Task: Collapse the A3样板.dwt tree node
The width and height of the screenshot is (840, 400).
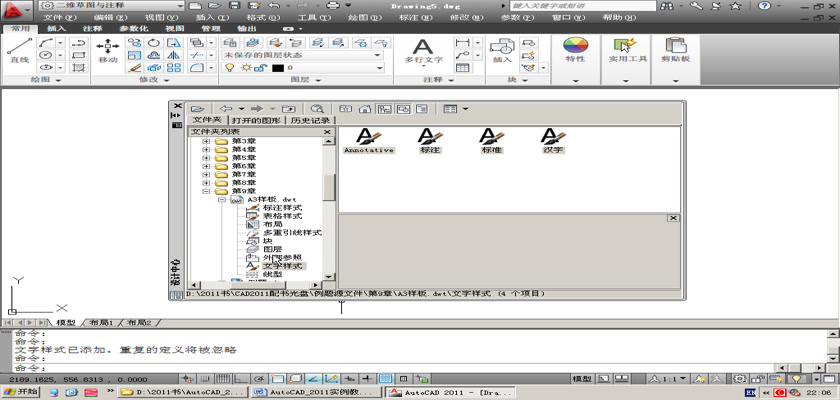Action: pyautogui.click(x=222, y=199)
